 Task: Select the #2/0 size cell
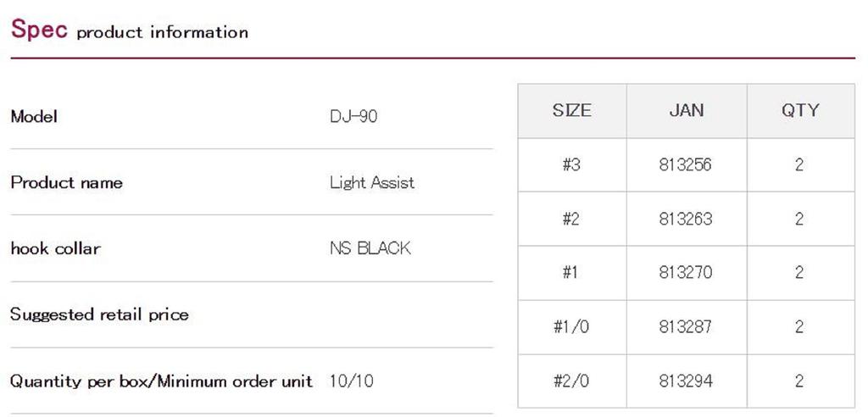click(x=572, y=381)
